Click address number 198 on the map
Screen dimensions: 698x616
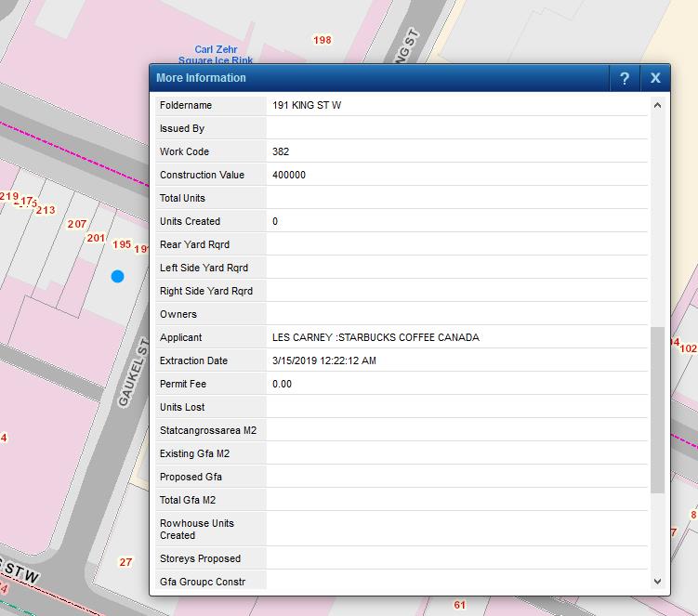323,40
